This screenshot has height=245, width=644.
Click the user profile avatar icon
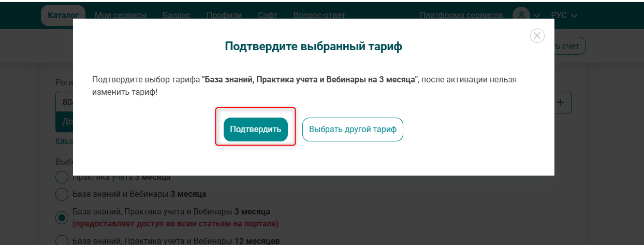(521, 16)
